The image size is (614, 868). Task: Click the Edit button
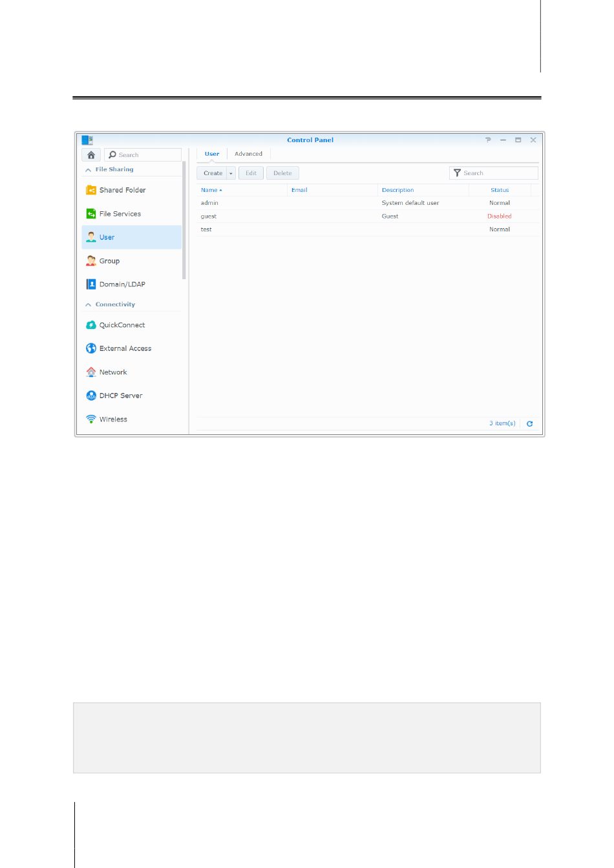(251, 173)
